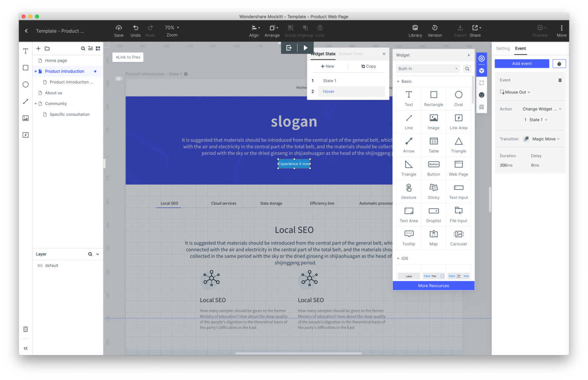Viewport: 588px width, 380px height.
Task: Insert a Carousel widget
Action: click(458, 238)
